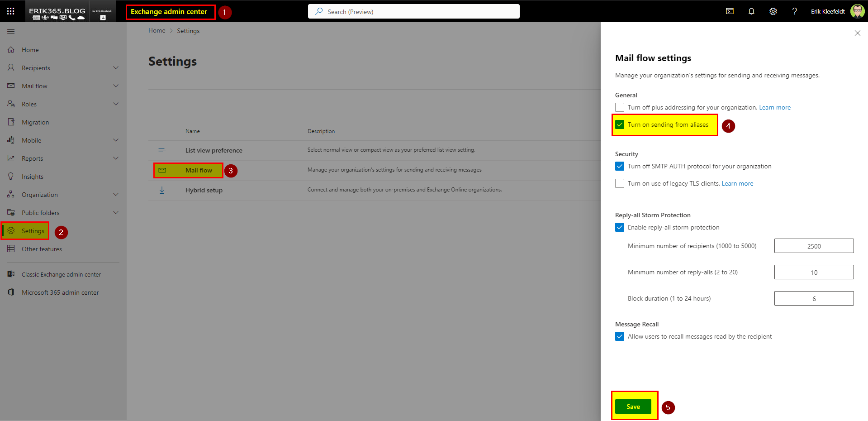Click Erik Kleefeldt's profile avatar
The width and height of the screenshot is (868, 421).
[x=857, y=11]
